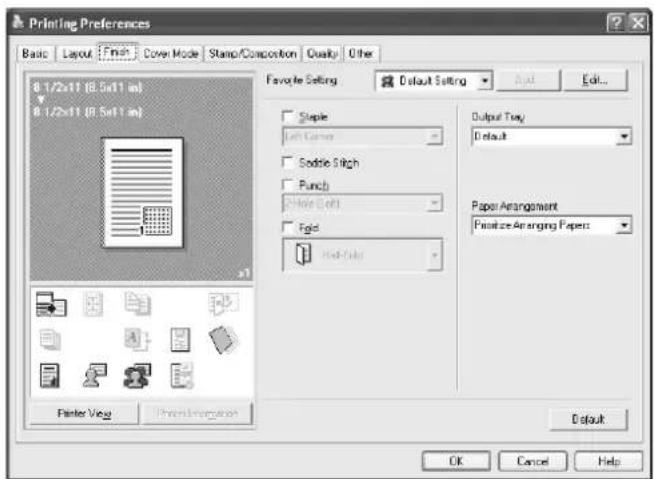654x479 pixels.
Task: Click the Cancel button
Action: pos(533,461)
